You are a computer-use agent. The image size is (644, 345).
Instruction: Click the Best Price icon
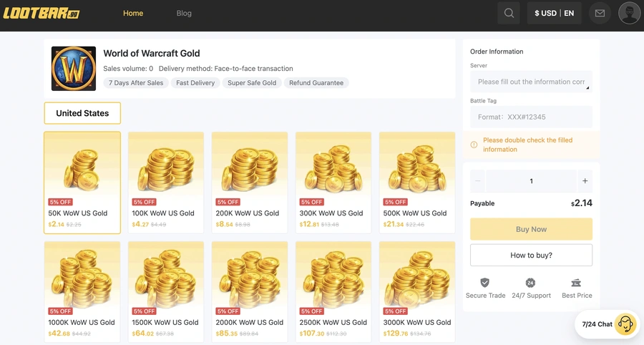(576, 283)
